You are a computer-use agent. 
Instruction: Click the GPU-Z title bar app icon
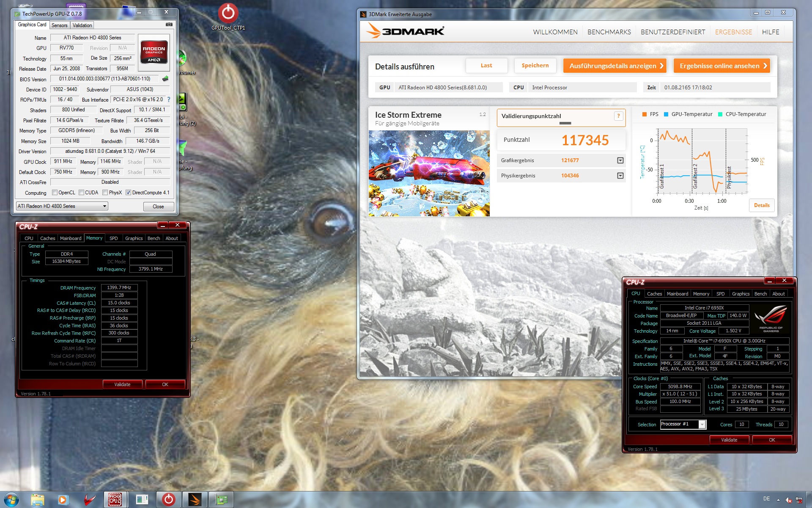17,14
